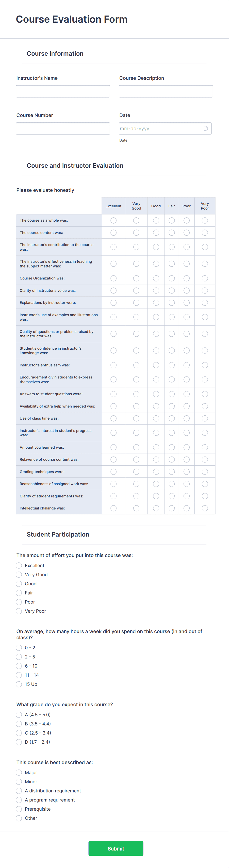Select Good for 'Course Organization was'

click(156, 278)
